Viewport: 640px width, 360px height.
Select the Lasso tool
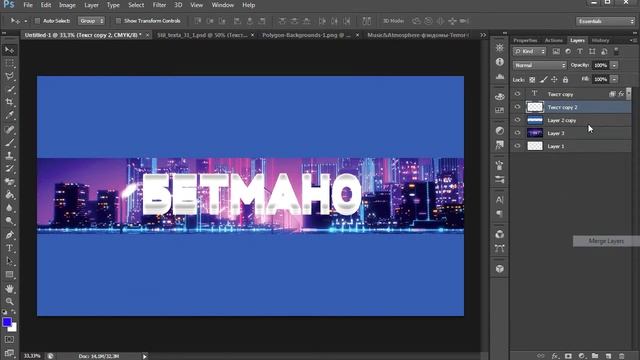(10, 76)
